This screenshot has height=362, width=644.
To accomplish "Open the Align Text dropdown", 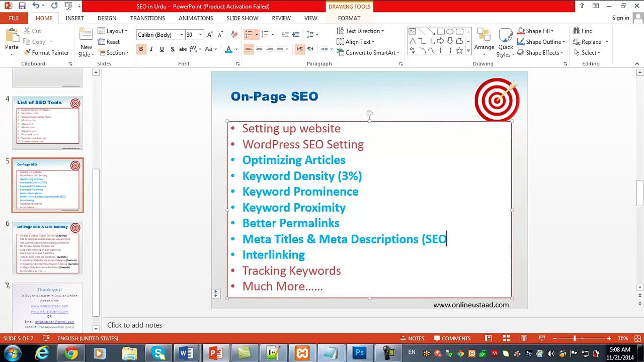I will 356,42.
